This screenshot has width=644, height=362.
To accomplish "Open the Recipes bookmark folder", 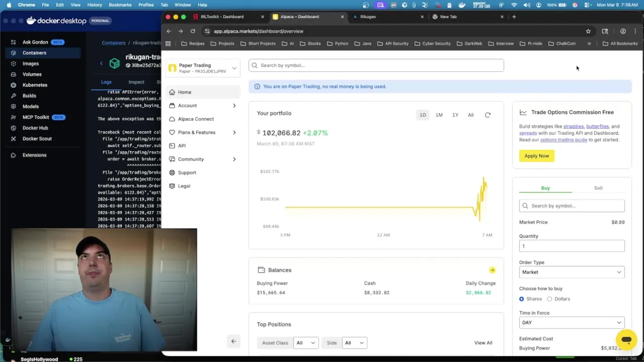I will pyautogui.click(x=193, y=44).
